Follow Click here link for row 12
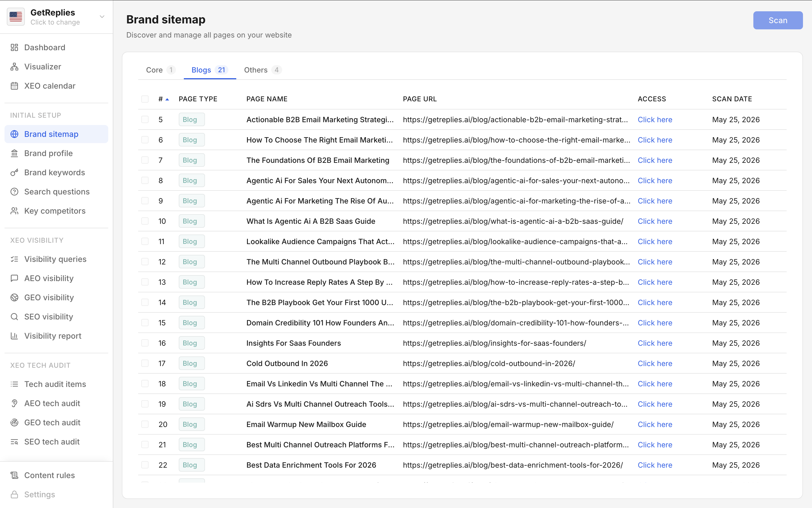 pos(655,262)
